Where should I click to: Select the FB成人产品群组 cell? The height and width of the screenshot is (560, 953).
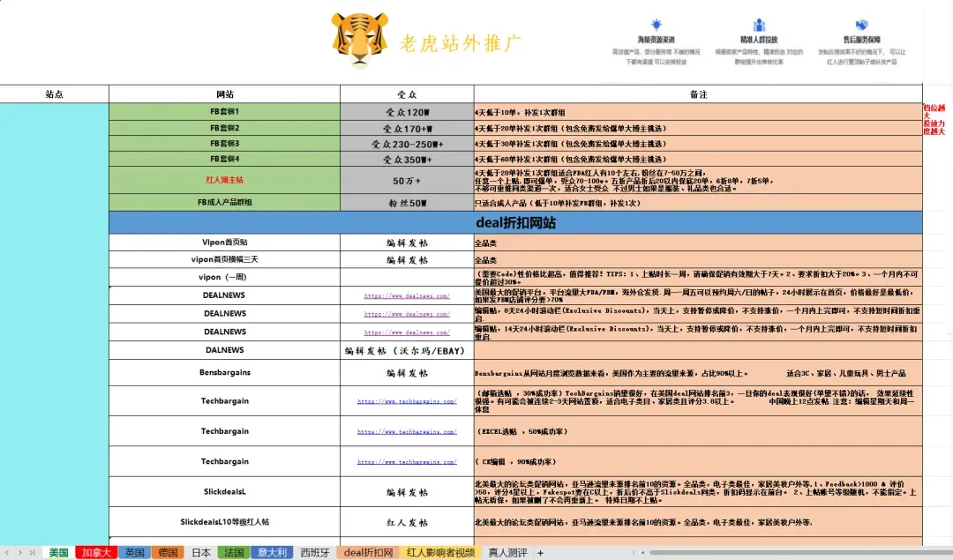tap(224, 202)
